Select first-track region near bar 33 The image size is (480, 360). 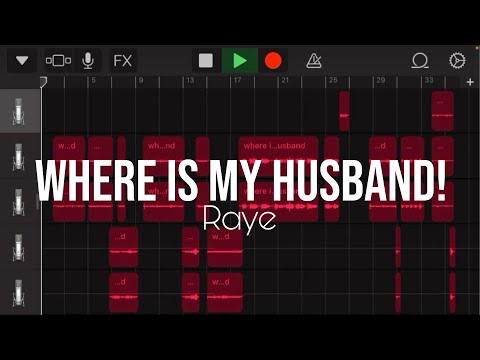pos(443,111)
